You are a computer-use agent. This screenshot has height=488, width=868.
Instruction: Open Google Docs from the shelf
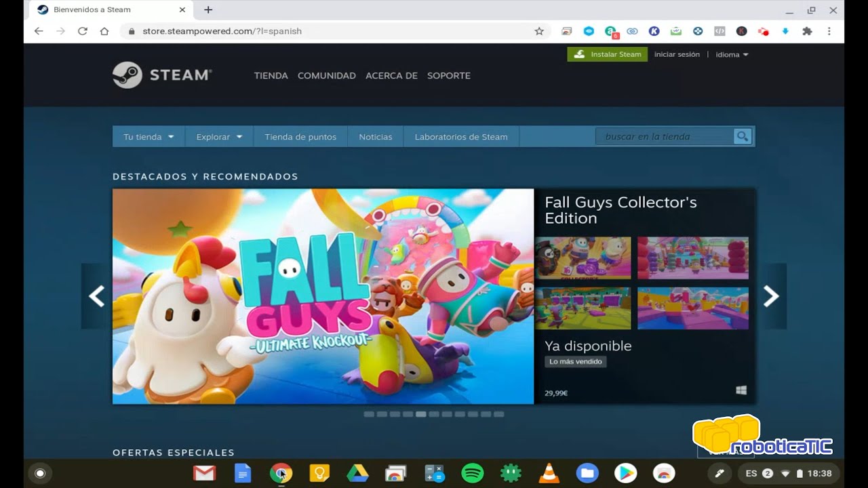tap(242, 473)
